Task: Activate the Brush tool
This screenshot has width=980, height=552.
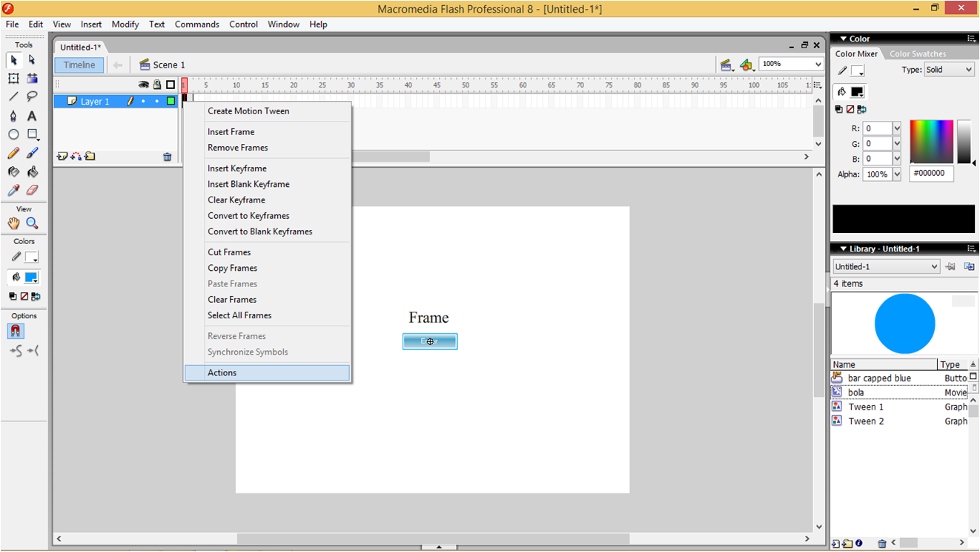Action: click(32, 154)
